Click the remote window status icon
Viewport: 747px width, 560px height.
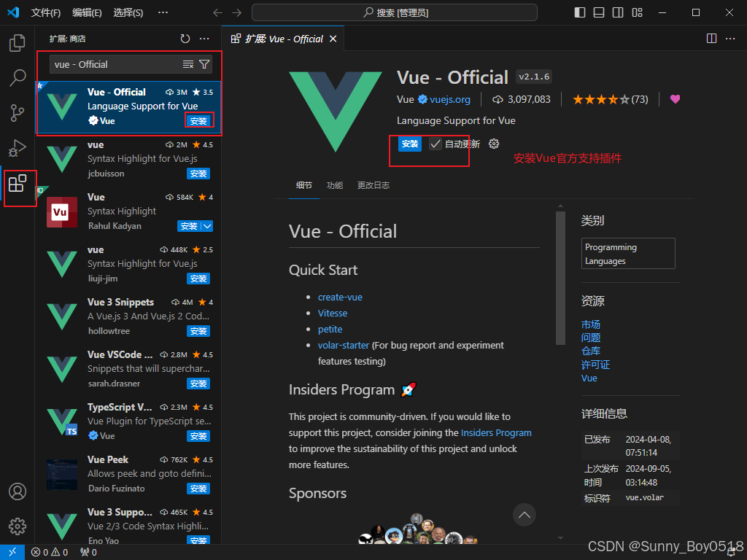[x=12, y=553]
